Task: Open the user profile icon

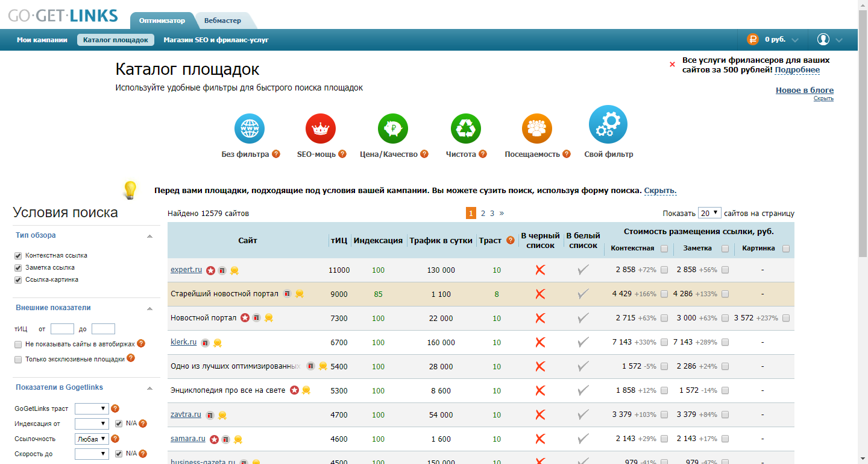Action: 823,39
